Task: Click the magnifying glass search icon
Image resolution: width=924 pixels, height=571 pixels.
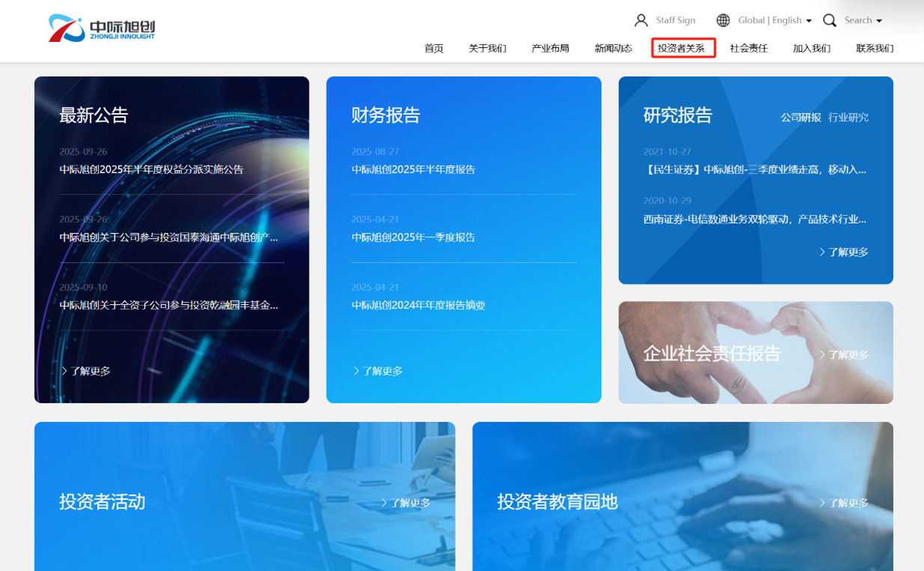Action: tap(829, 20)
